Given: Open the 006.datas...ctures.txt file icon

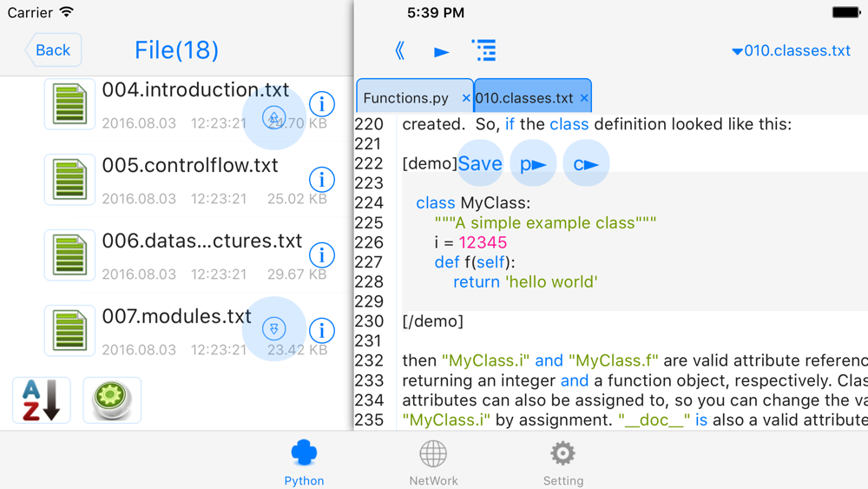Looking at the screenshot, I should tap(69, 255).
